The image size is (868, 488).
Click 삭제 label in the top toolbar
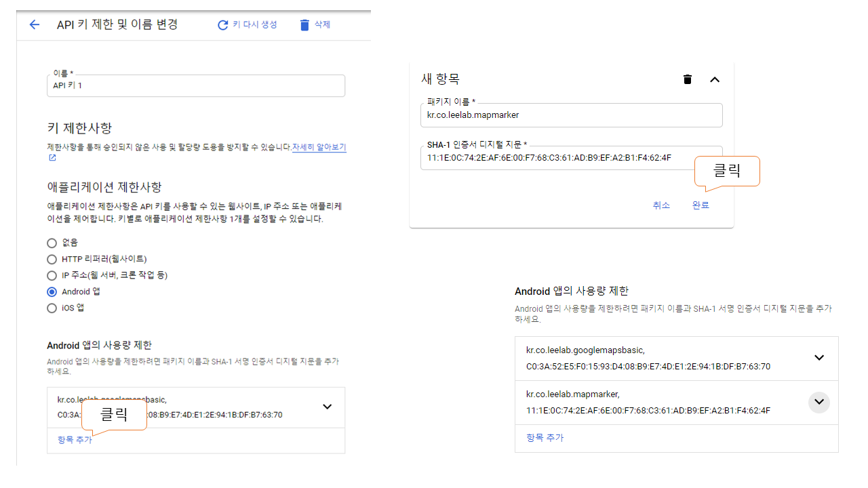322,24
